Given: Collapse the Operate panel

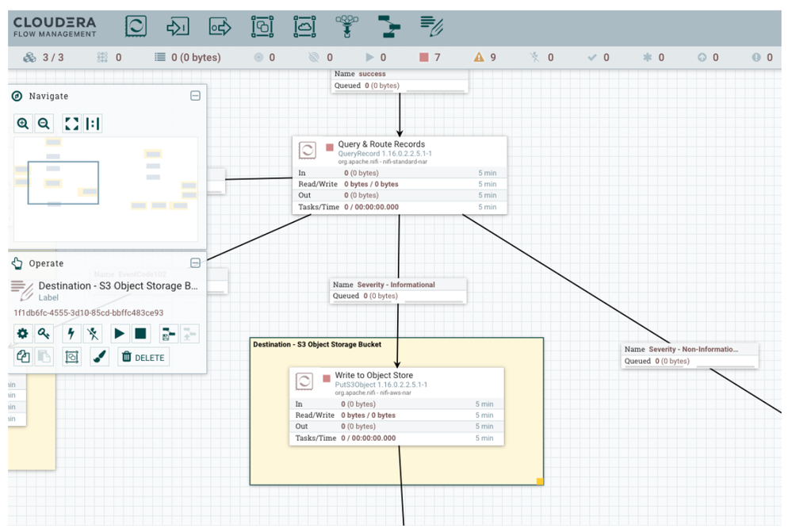Looking at the screenshot, I should pyautogui.click(x=195, y=263).
